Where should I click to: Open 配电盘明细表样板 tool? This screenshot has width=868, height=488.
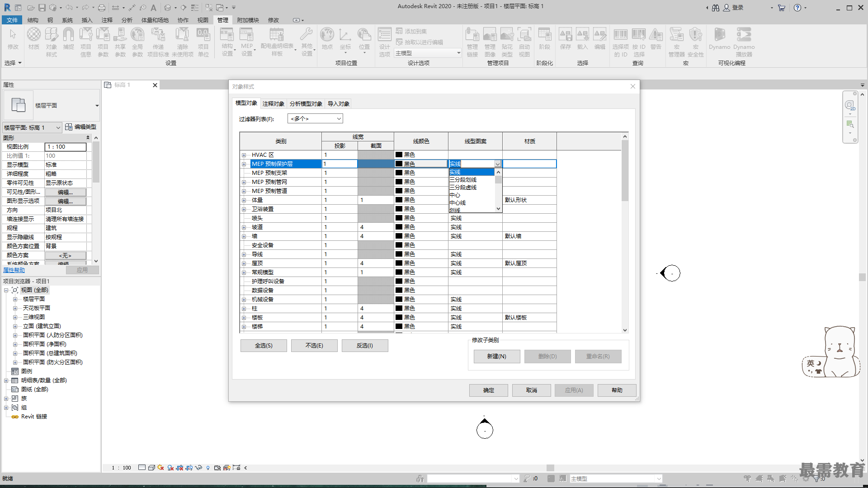click(x=277, y=42)
